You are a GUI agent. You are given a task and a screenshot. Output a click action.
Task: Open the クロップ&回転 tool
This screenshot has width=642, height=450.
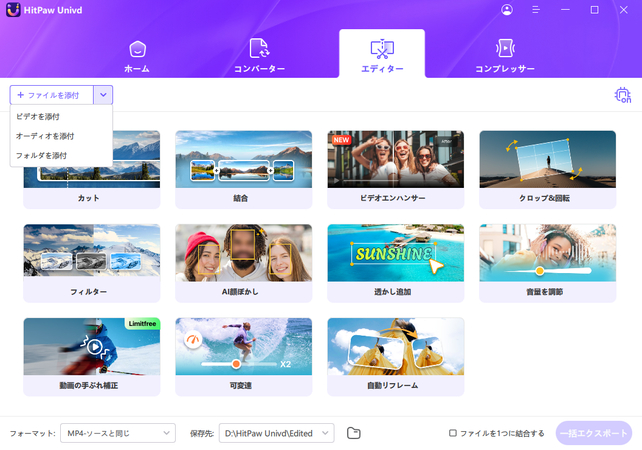tap(547, 170)
